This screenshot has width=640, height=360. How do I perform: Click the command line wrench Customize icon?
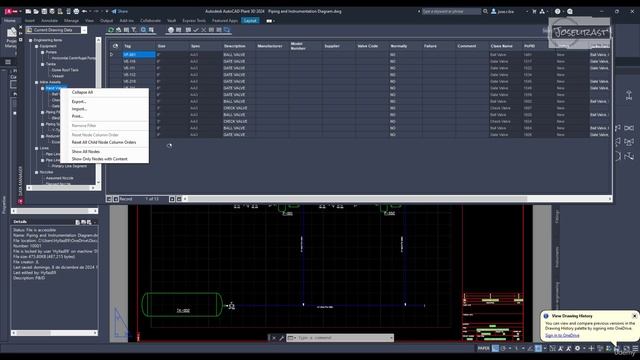[x=281, y=338]
